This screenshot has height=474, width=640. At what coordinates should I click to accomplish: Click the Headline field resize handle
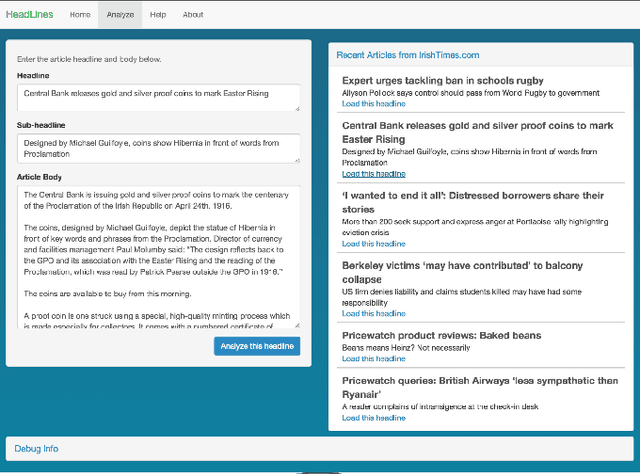298,109
